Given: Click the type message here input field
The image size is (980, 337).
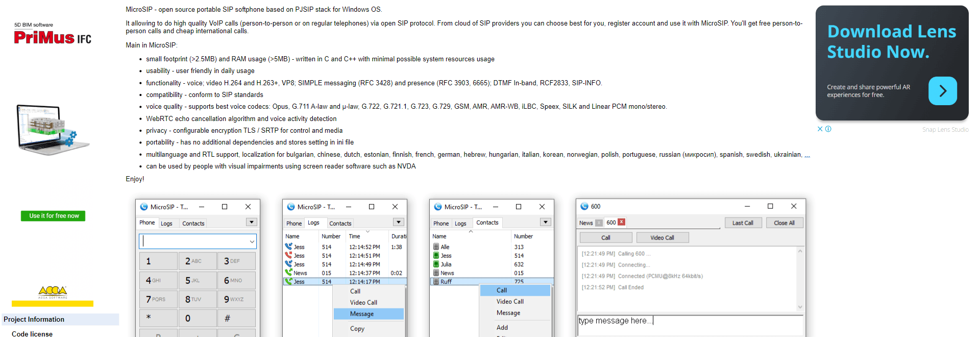Looking at the screenshot, I should 690,325.
